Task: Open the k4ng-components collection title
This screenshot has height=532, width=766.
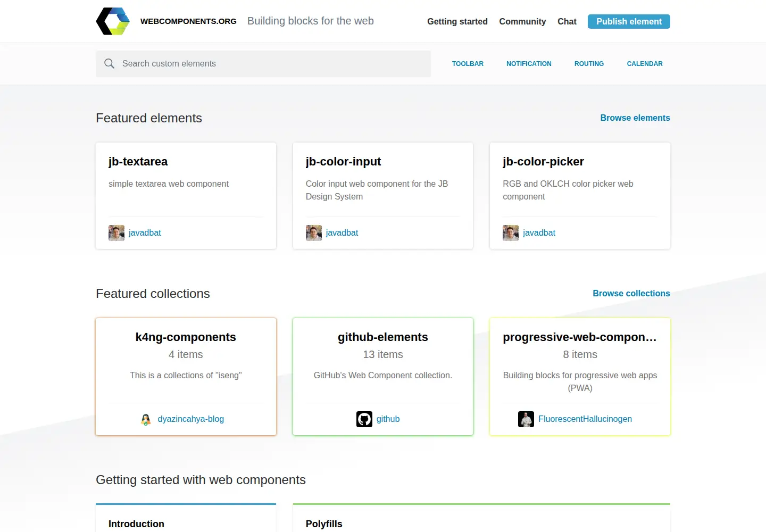Action: click(x=186, y=337)
